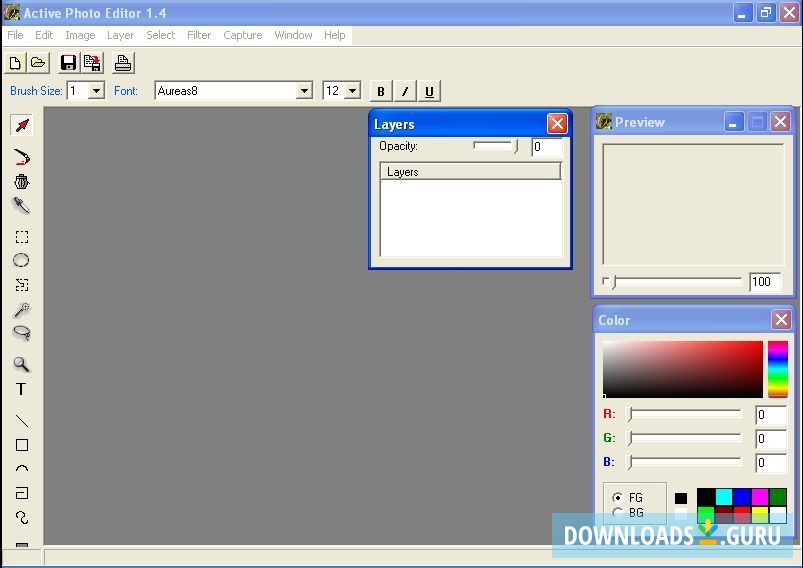Select the elliptical selection tool
803x568 pixels.
(x=21, y=260)
